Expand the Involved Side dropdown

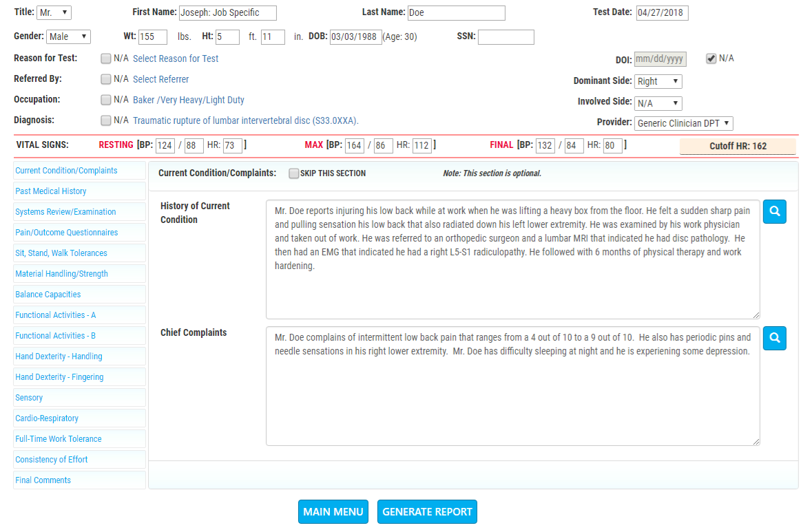point(658,103)
